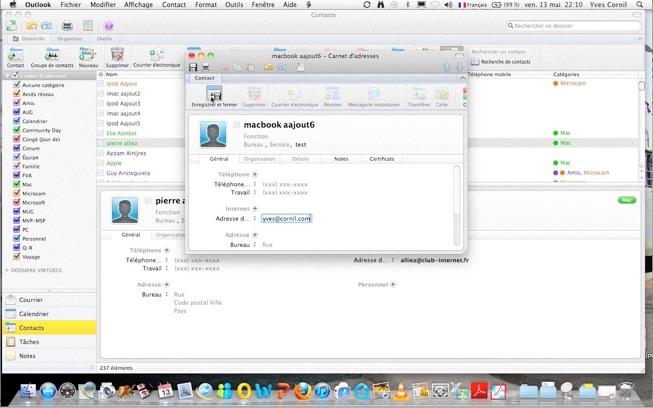
Task: Go to previous contact with up arrow
Action: pyautogui.click(x=446, y=67)
